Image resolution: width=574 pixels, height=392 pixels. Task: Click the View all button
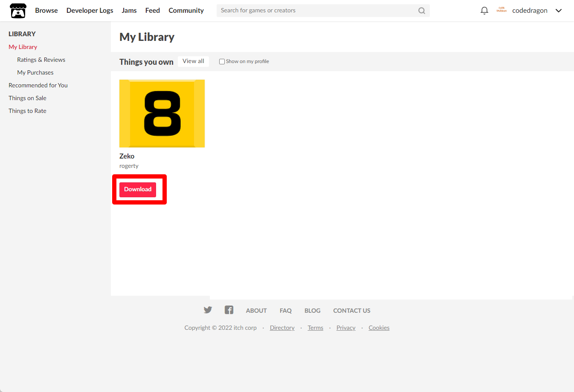tap(193, 61)
